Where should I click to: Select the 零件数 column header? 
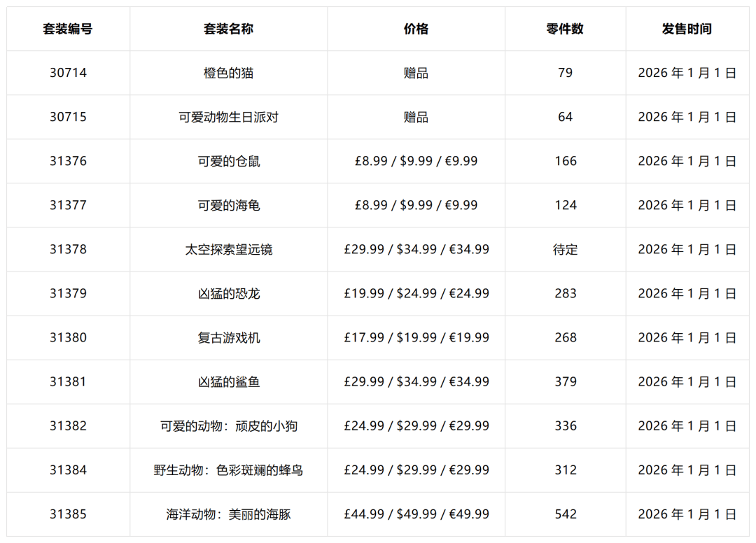(565, 29)
